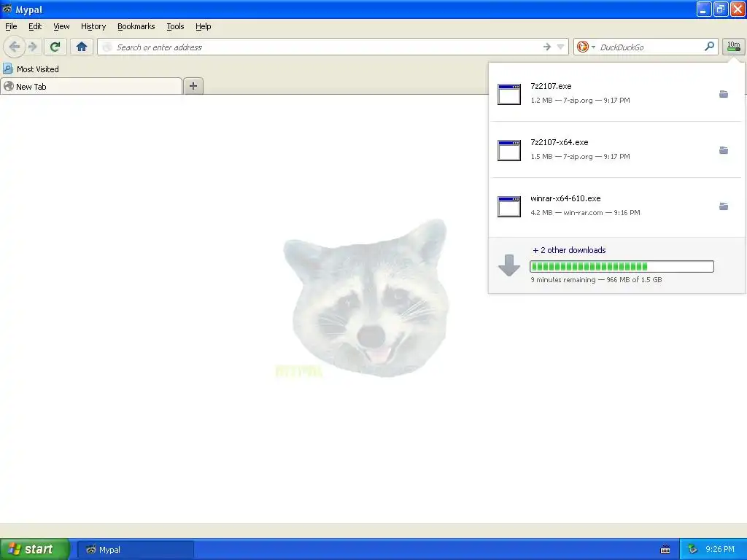Click the Back navigation arrow

14,47
